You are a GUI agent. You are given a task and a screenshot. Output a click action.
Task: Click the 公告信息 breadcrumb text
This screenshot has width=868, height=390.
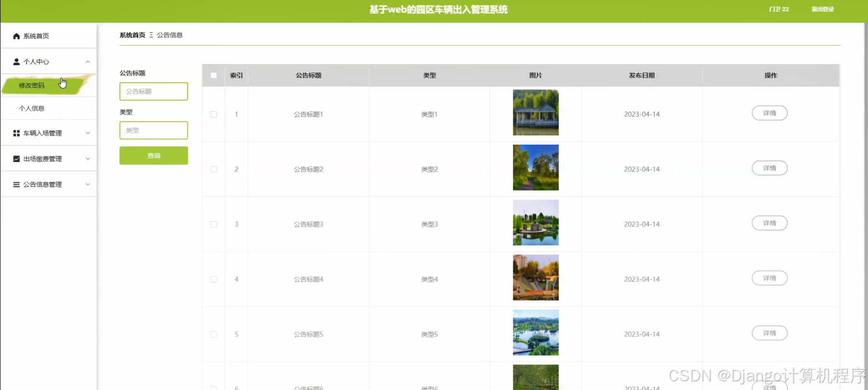click(x=170, y=35)
